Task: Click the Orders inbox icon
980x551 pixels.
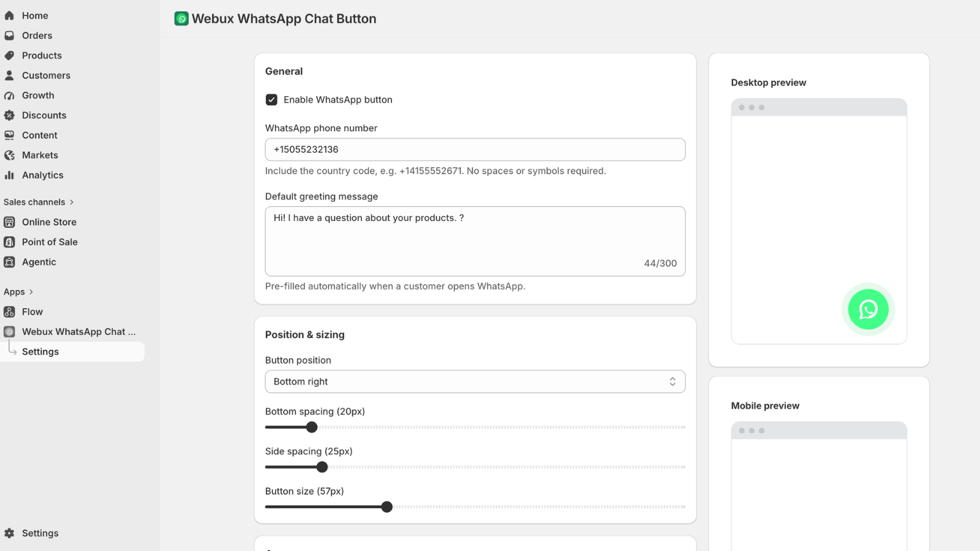Action: [9, 36]
